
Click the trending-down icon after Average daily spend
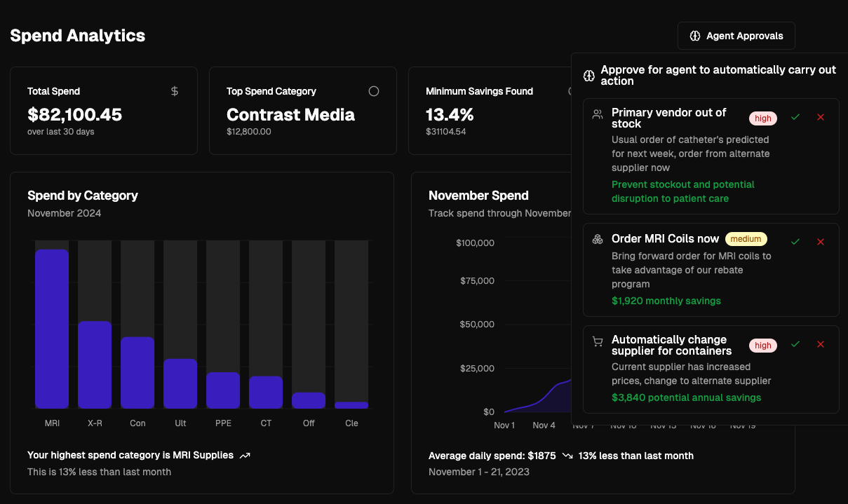tap(567, 456)
